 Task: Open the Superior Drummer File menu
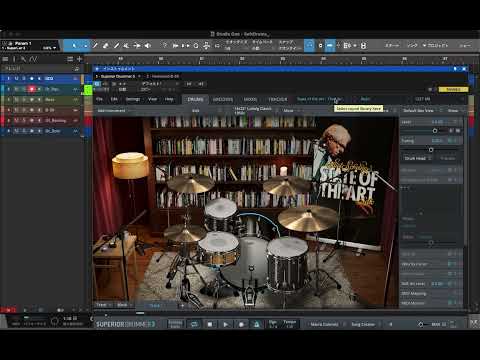[100, 99]
